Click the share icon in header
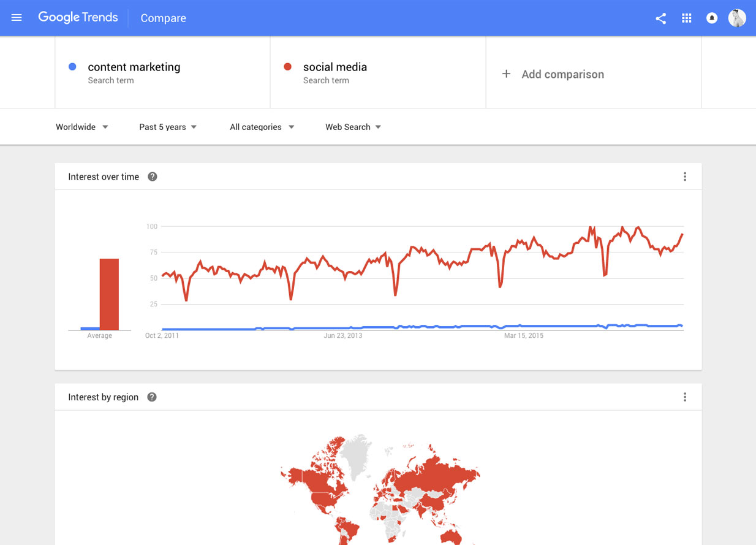 [660, 18]
